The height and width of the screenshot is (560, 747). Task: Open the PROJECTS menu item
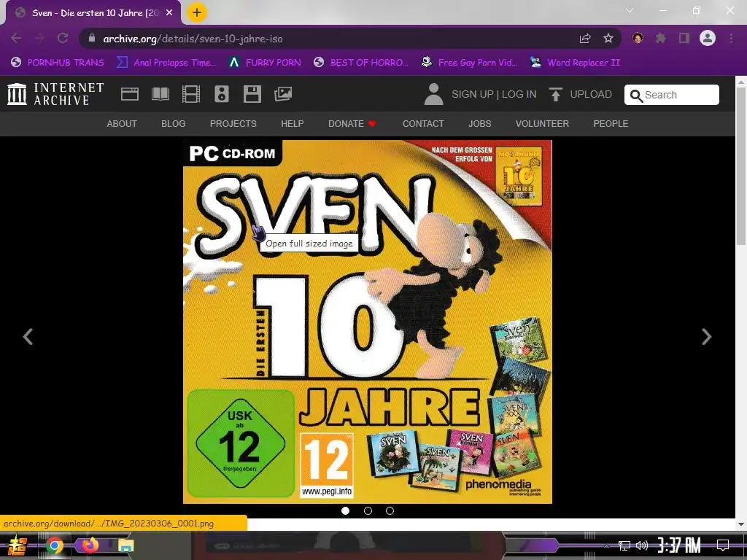tap(233, 124)
